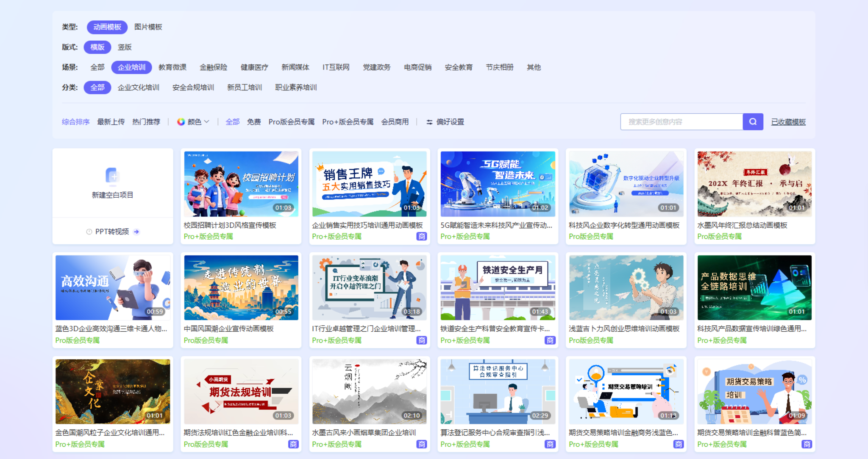Select 党建政务 scene filter
Screen dimensions: 868x459
pyautogui.click(x=377, y=67)
